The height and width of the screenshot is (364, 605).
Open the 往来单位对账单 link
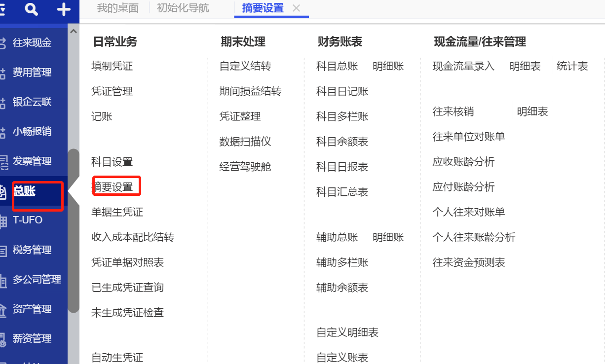(469, 137)
